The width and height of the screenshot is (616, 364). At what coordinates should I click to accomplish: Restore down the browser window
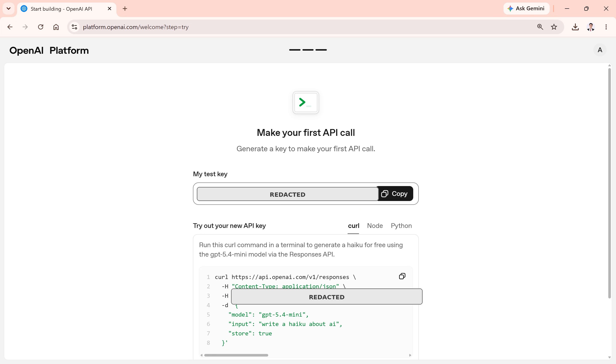586,9
